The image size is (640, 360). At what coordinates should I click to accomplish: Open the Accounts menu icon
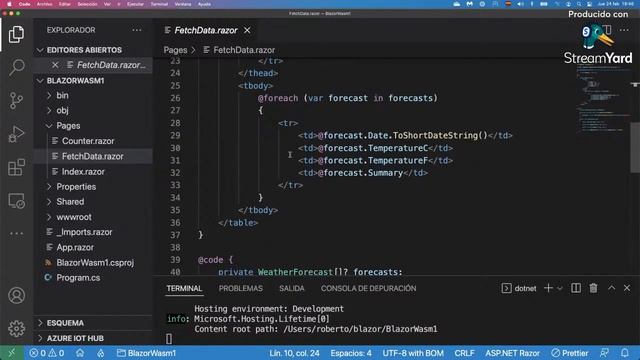click(x=16, y=296)
